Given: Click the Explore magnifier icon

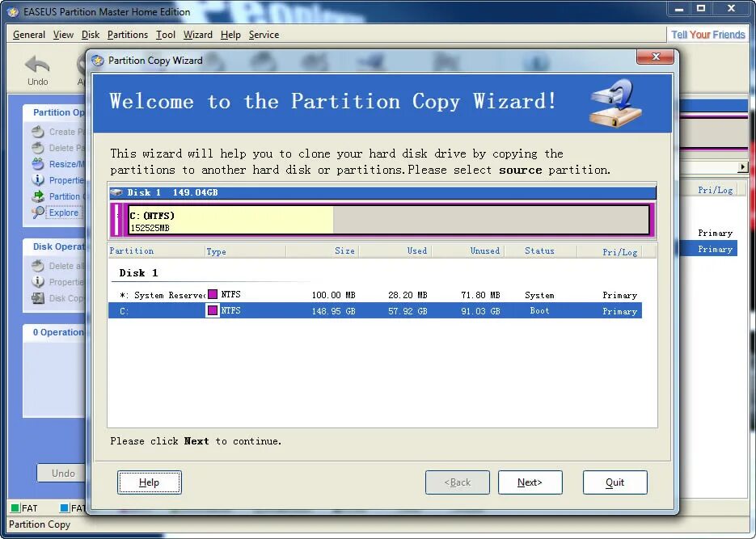Looking at the screenshot, I should pos(38,212).
